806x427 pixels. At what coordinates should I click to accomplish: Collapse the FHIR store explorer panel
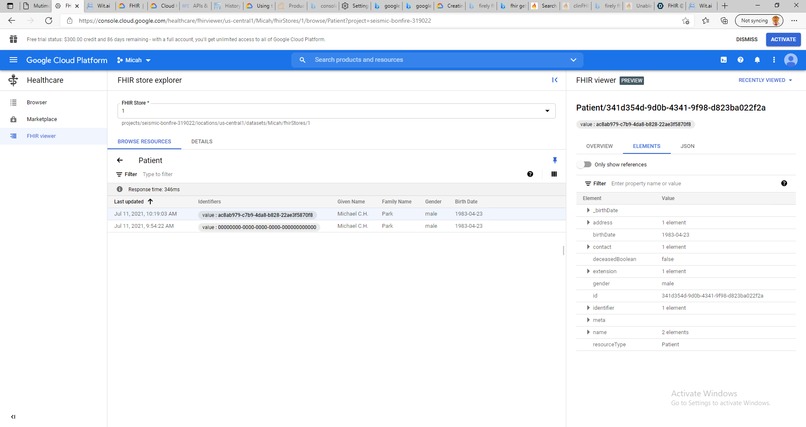[x=554, y=80]
